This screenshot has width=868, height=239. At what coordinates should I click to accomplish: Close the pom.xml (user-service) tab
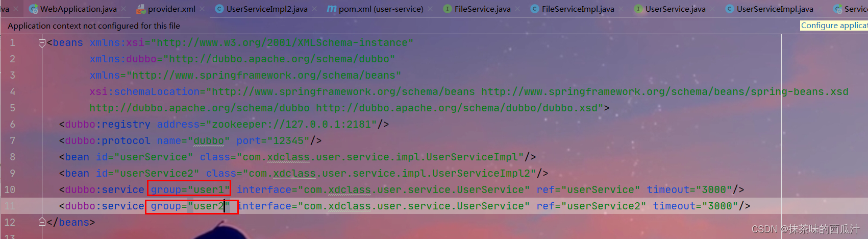pos(431,9)
